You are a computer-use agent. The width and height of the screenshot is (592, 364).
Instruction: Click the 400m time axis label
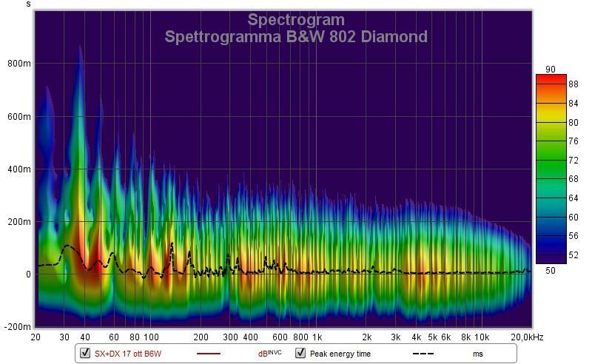click(19, 169)
